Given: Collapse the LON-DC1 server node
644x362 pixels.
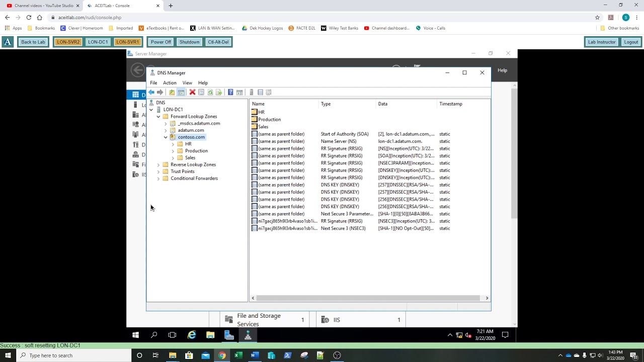Looking at the screenshot, I should pyautogui.click(x=151, y=110).
